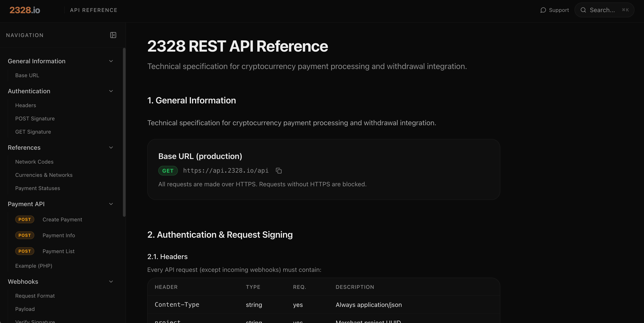Click the POST badge next to Payment Info
The height and width of the screenshot is (323, 644).
point(25,235)
